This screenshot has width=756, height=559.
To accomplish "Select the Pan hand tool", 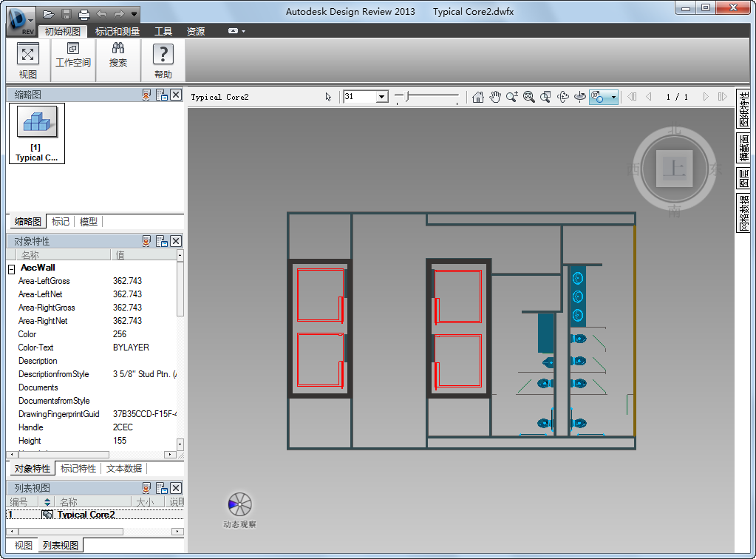I will 495,97.
